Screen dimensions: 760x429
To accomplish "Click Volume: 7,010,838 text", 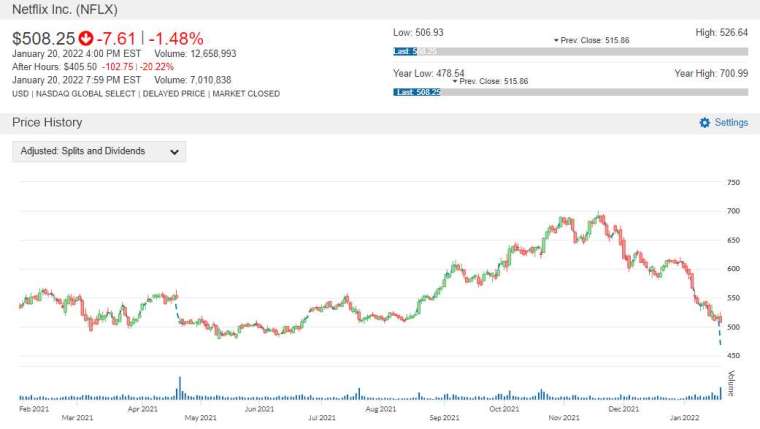I will click(193, 80).
